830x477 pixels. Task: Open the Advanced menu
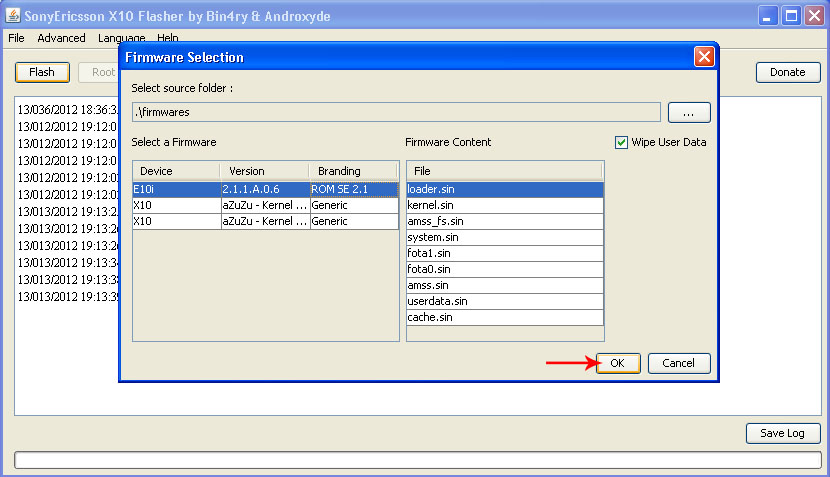[x=61, y=38]
